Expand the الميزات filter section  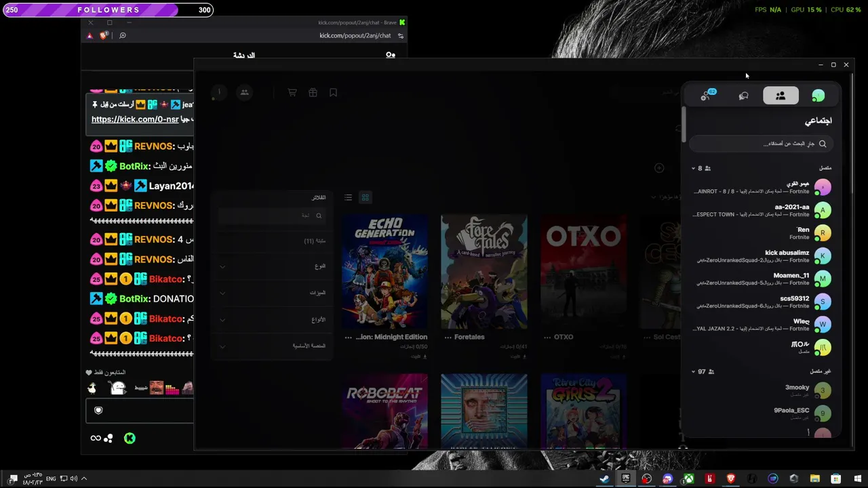point(271,293)
